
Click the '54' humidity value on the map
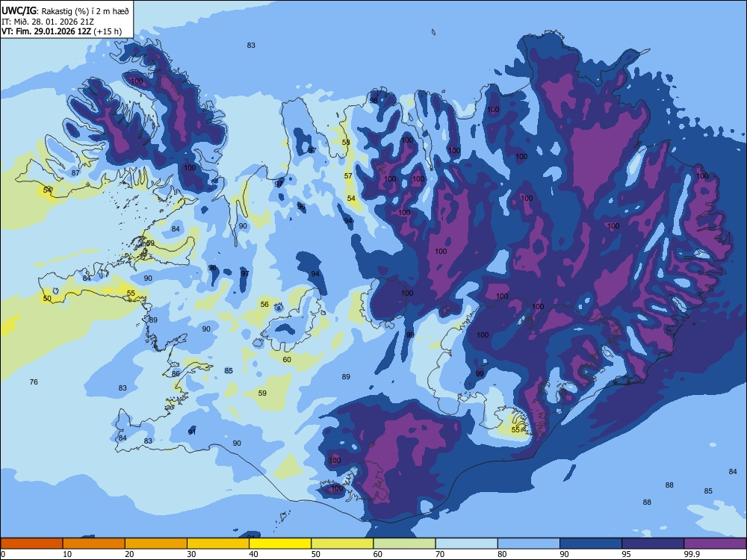click(x=351, y=198)
